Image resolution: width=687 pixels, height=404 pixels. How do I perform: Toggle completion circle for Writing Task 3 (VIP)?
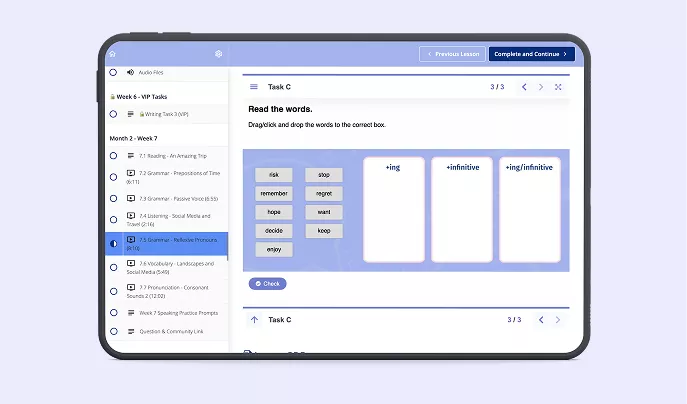click(113, 114)
